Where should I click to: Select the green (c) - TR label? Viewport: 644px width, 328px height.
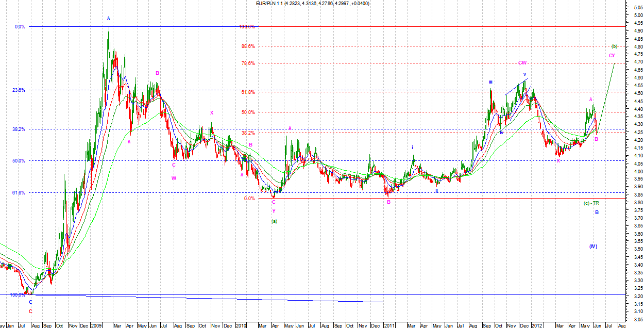(x=591, y=203)
